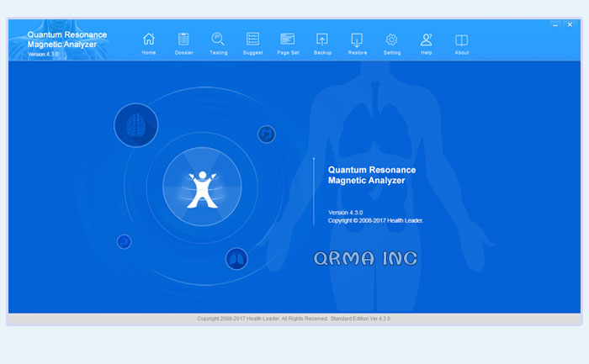The image size is (589, 364).
Task: Close the analyzer window
Action: (570, 24)
